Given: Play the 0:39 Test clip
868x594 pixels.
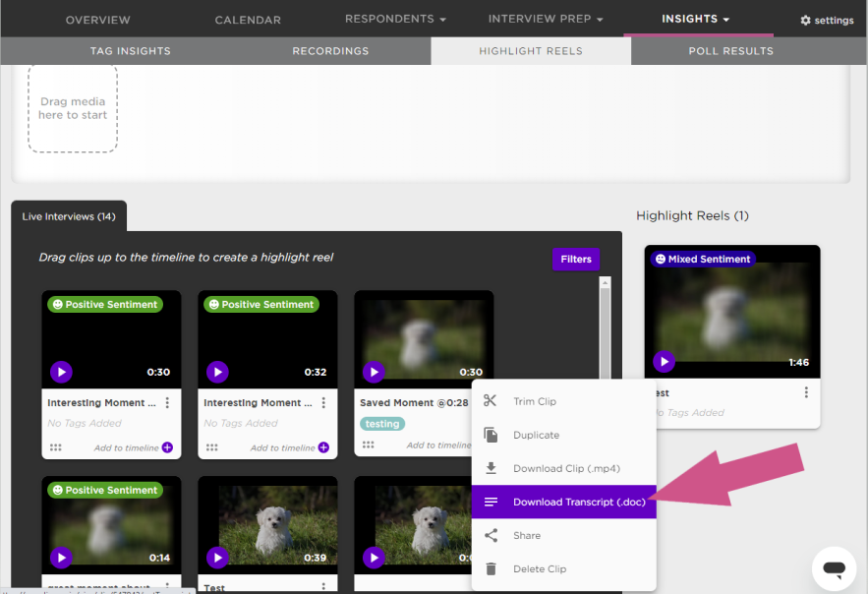Looking at the screenshot, I should point(217,558).
